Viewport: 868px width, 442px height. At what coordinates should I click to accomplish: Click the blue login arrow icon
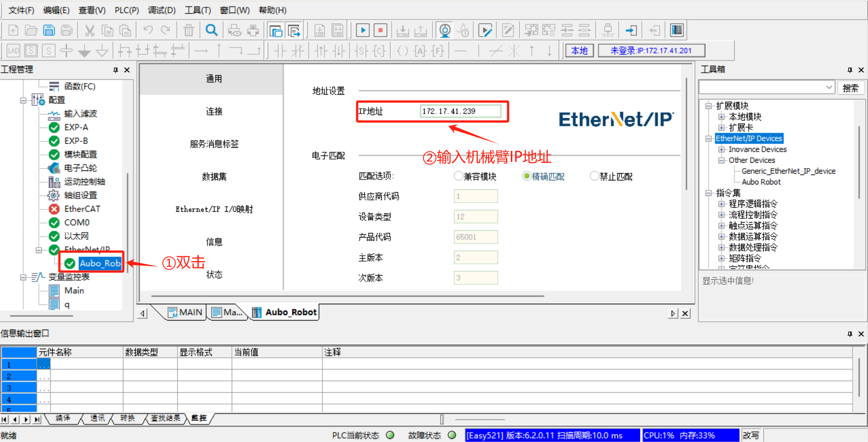pyautogui.click(x=631, y=30)
